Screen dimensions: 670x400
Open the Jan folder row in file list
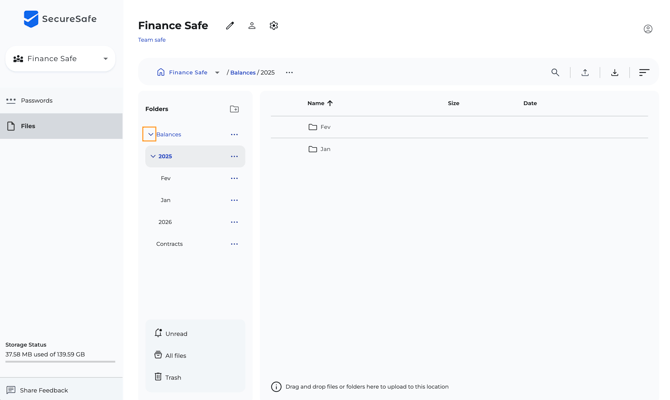pos(459,149)
